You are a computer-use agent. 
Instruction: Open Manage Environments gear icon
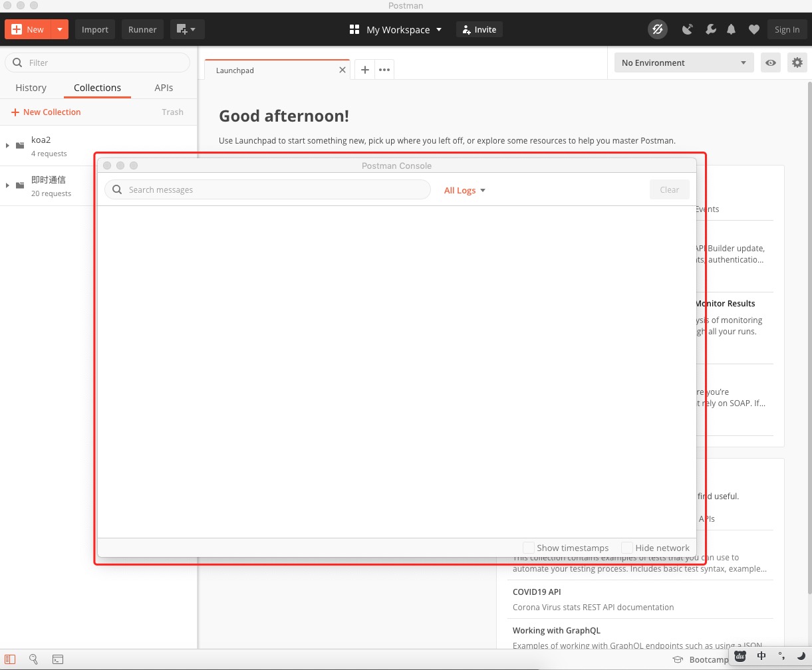pyautogui.click(x=797, y=62)
